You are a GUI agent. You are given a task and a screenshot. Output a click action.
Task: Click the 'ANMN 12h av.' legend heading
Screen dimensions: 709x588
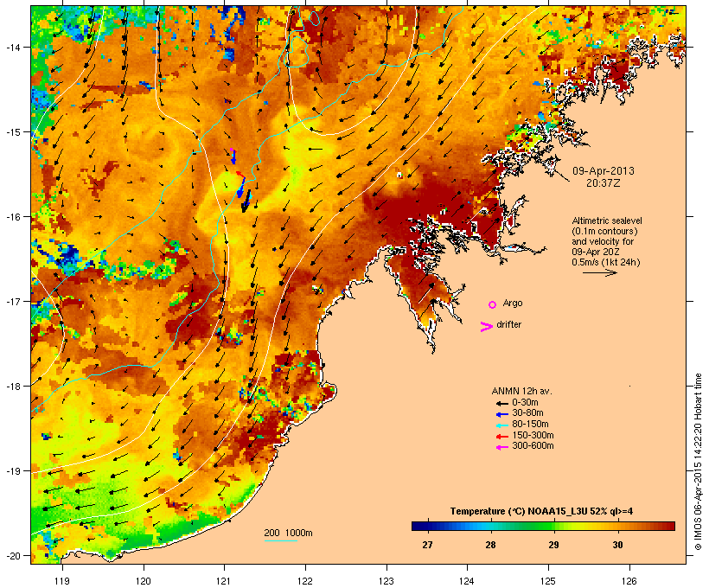[x=521, y=391]
